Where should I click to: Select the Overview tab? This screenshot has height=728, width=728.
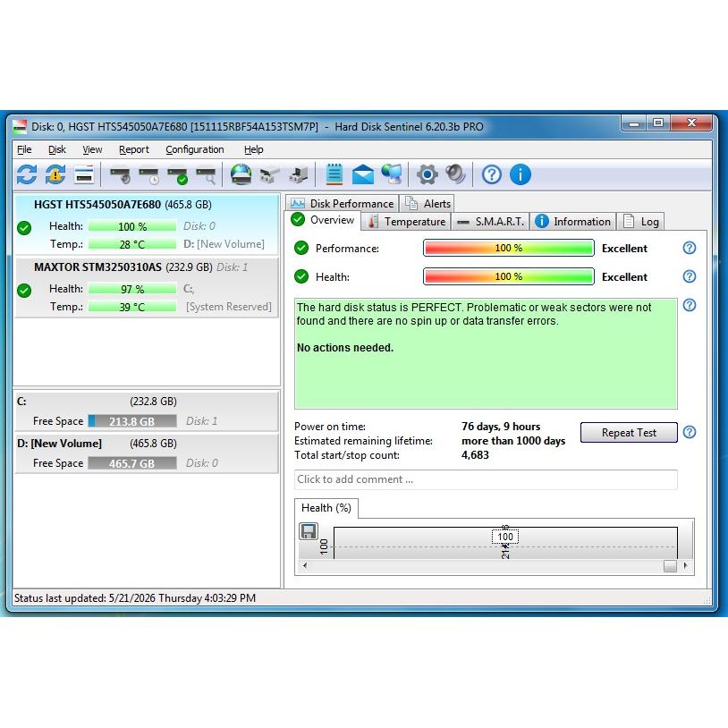(323, 220)
